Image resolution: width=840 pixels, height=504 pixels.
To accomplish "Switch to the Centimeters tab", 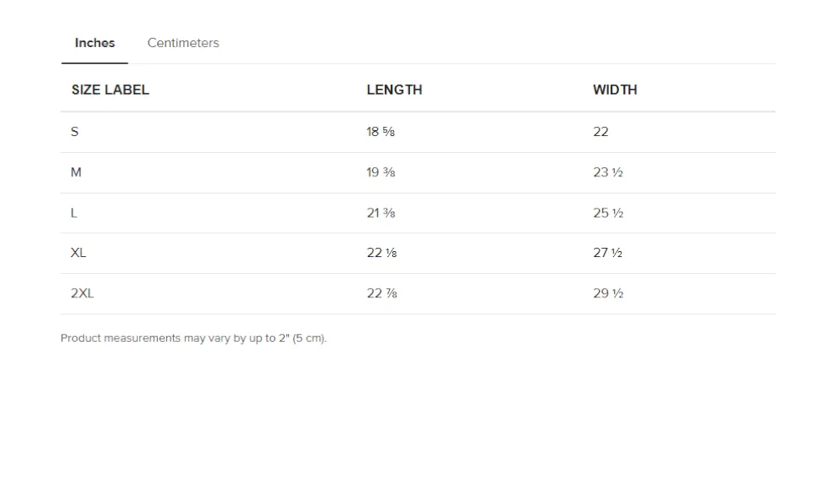I will pos(183,43).
